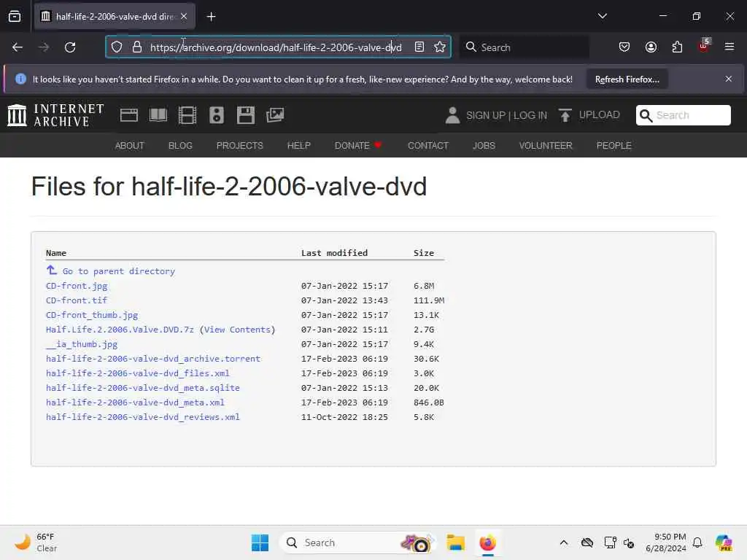
Task: Click the user avatar icon
Action: tap(452, 115)
